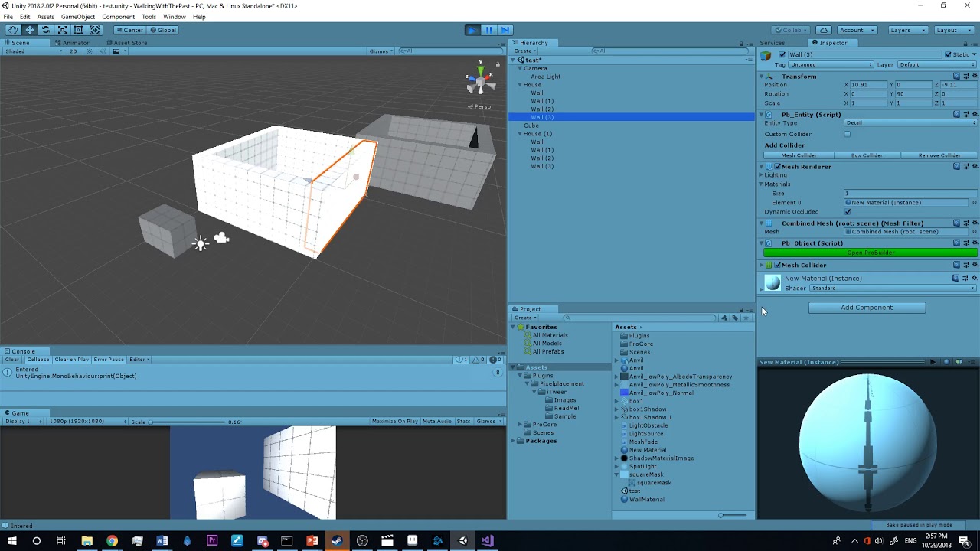Image resolution: width=980 pixels, height=551 pixels.
Task: Click the Play button to enter play mode
Action: [472, 30]
